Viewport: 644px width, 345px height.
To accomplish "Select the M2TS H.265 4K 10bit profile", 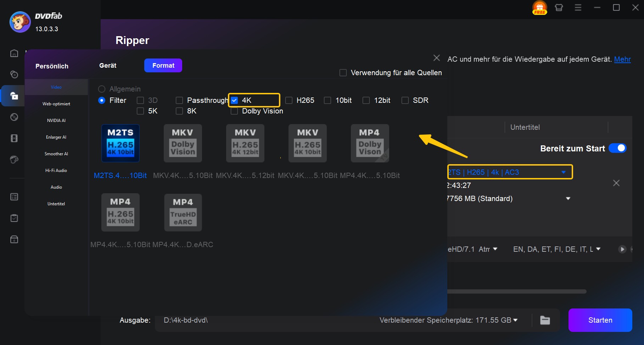I will (x=121, y=143).
